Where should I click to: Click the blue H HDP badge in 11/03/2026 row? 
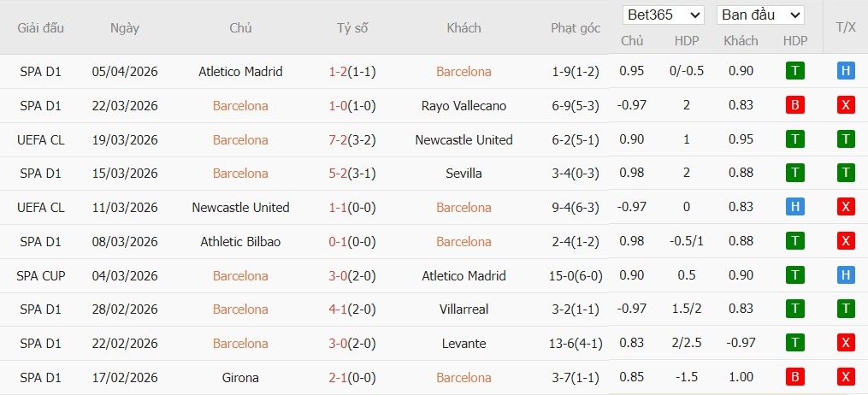click(795, 208)
